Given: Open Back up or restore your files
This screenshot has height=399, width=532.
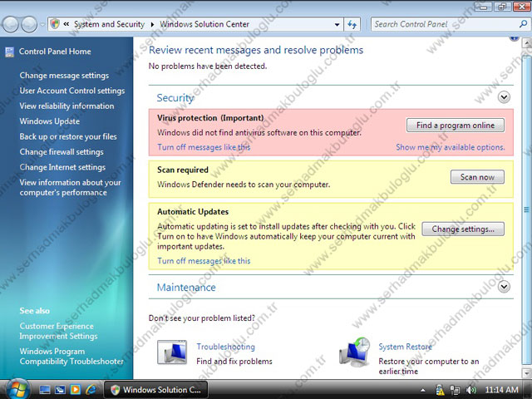Looking at the screenshot, I should tap(68, 136).
